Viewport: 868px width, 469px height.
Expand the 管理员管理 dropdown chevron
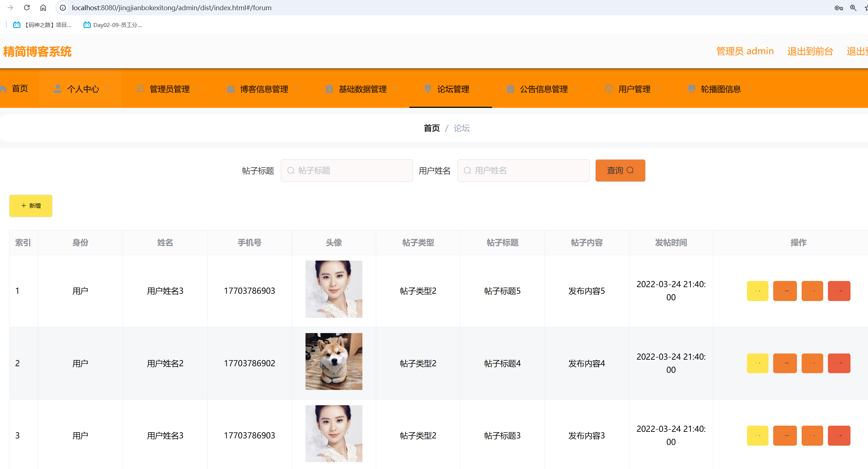(198, 89)
